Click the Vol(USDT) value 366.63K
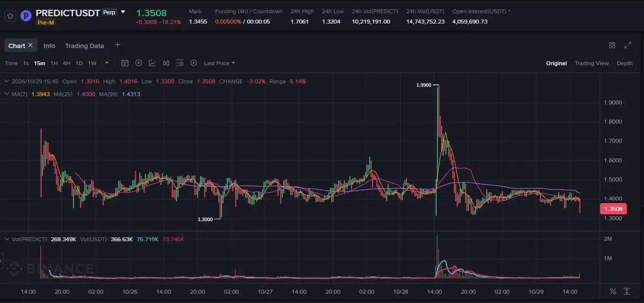 pyautogui.click(x=121, y=239)
